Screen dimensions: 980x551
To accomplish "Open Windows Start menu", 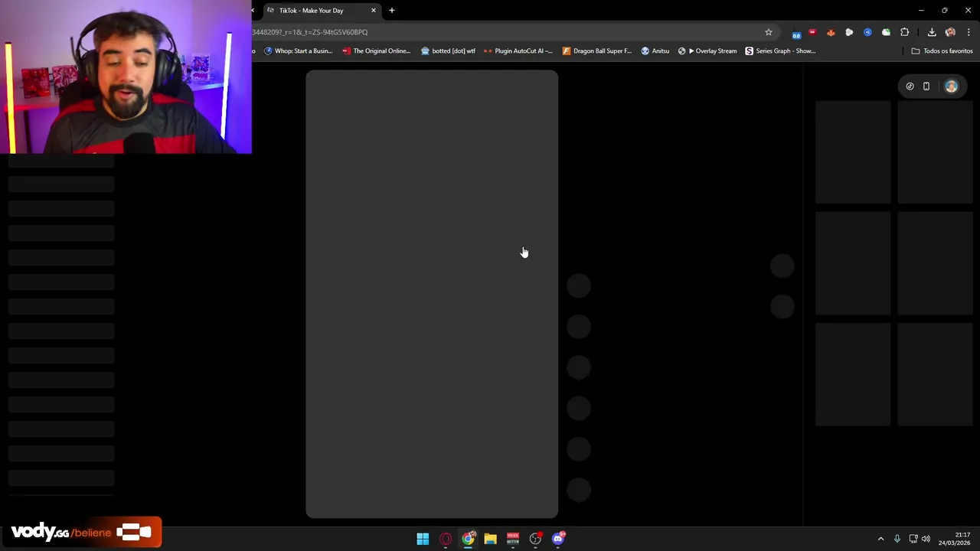I will click(423, 539).
